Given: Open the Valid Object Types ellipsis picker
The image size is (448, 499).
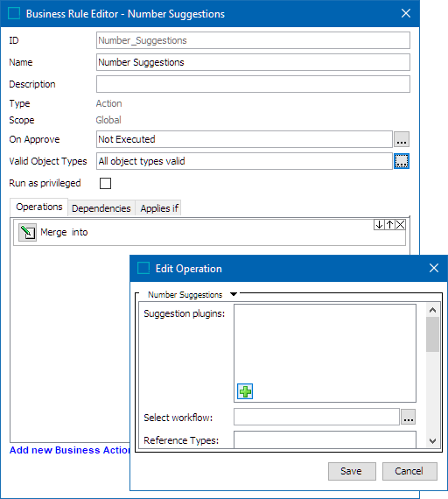Looking at the screenshot, I should coord(402,161).
